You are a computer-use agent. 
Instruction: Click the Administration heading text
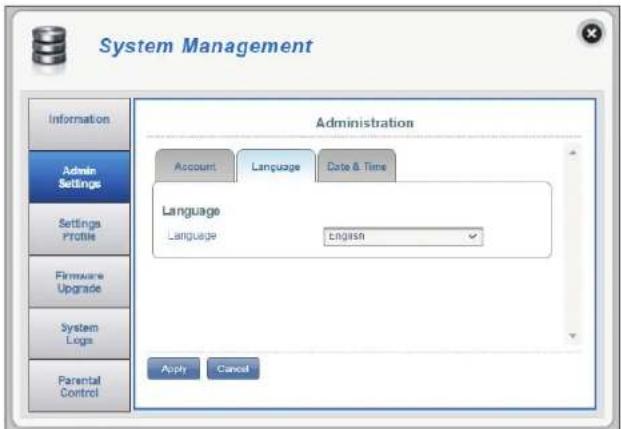(365, 123)
